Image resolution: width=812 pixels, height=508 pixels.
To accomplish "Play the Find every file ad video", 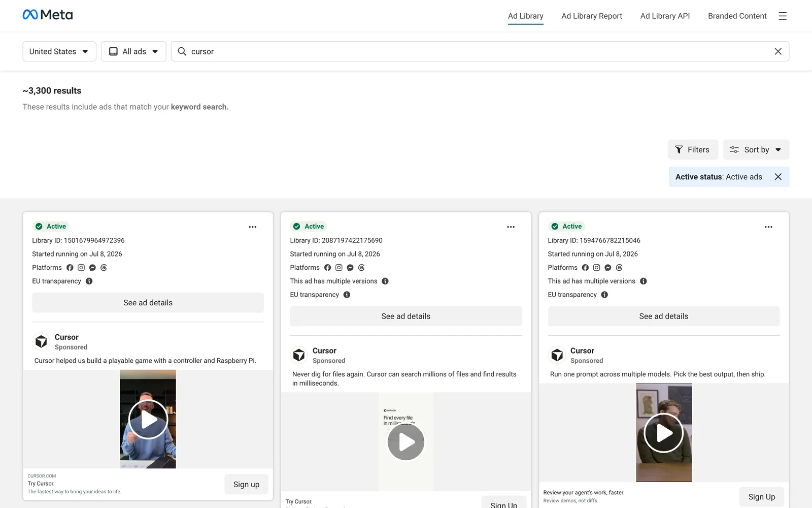I will [x=406, y=442].
